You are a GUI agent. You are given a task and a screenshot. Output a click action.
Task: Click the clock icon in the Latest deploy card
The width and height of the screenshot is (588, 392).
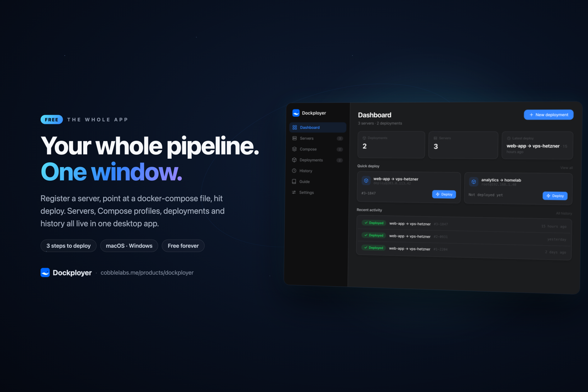[x=509, y=139]
